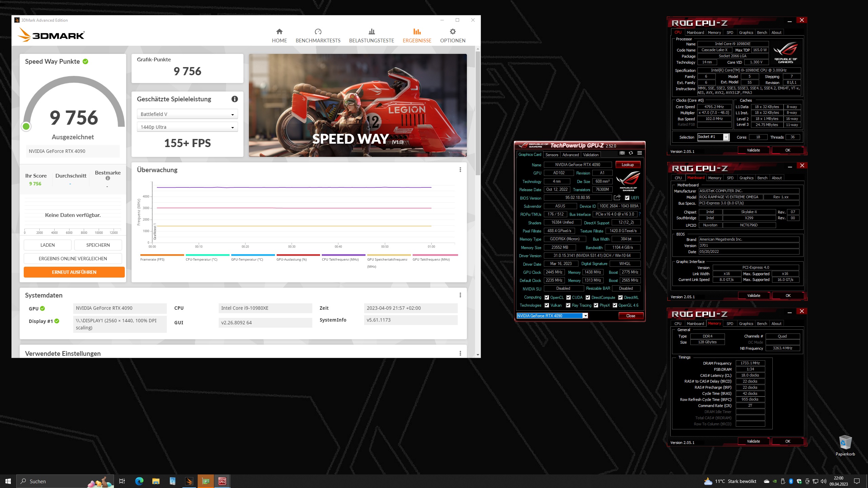This screenshot has height=488, width=868.
Task: Click the weather widget on the taskbar
Action: tap(730, 481)
